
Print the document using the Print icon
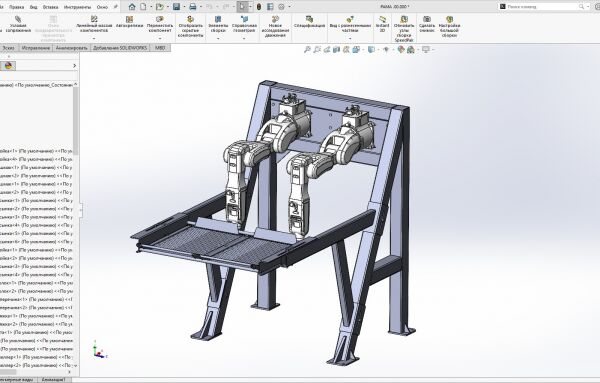point(193,7)
